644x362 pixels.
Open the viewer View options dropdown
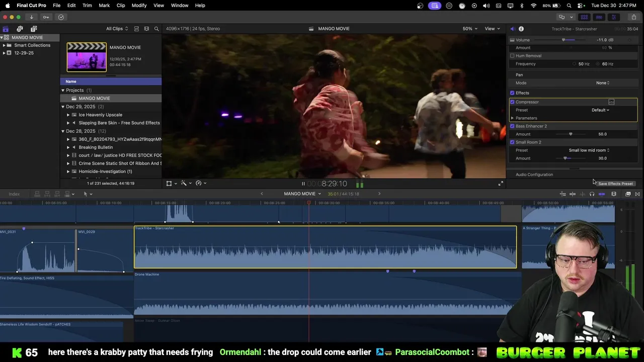pos(492,29)
